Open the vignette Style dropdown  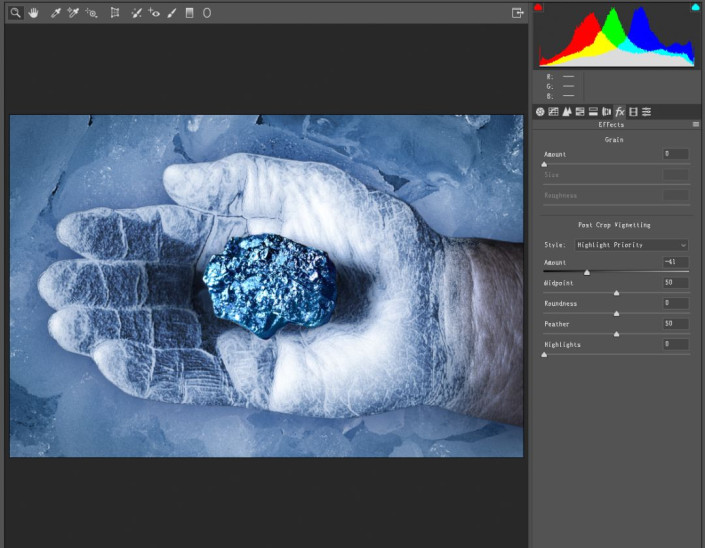[631, 245]
